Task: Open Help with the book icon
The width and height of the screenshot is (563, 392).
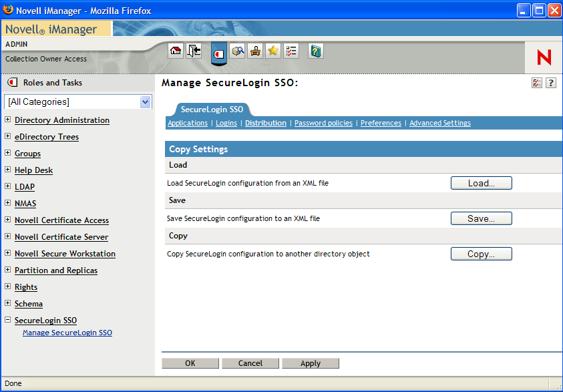Action: pos(316,51)
